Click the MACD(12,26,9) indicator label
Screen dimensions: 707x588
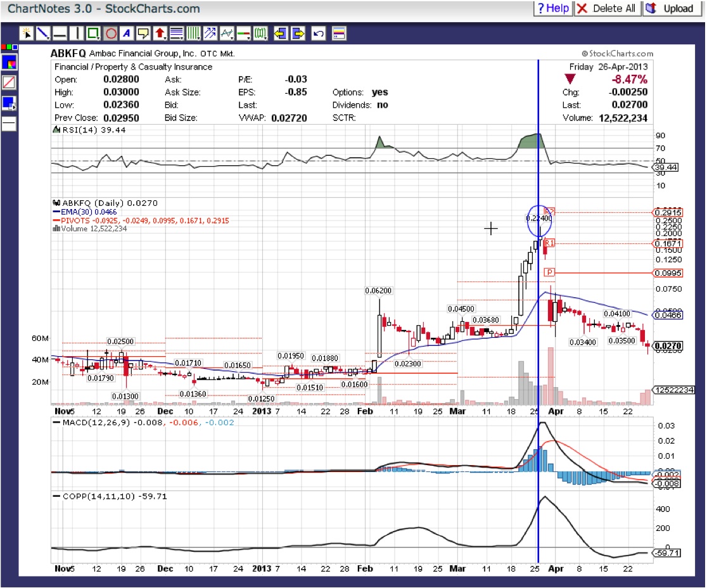96,423
